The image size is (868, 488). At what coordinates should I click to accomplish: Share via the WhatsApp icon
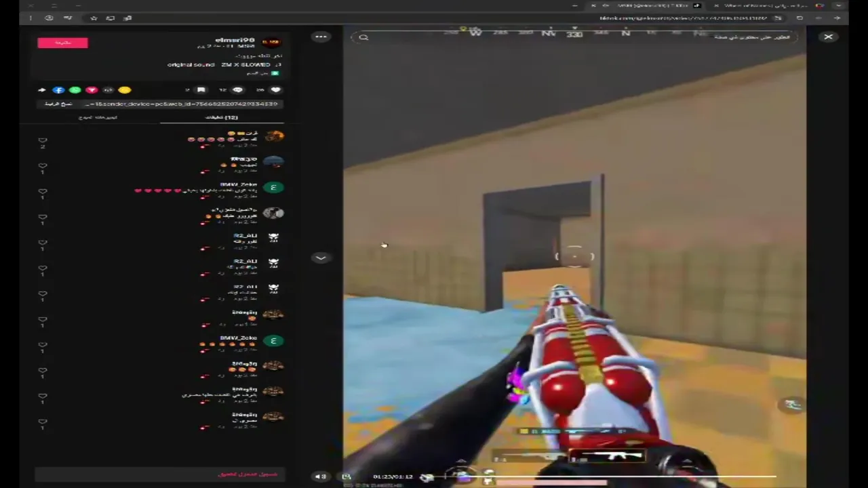tap(75, 89)
